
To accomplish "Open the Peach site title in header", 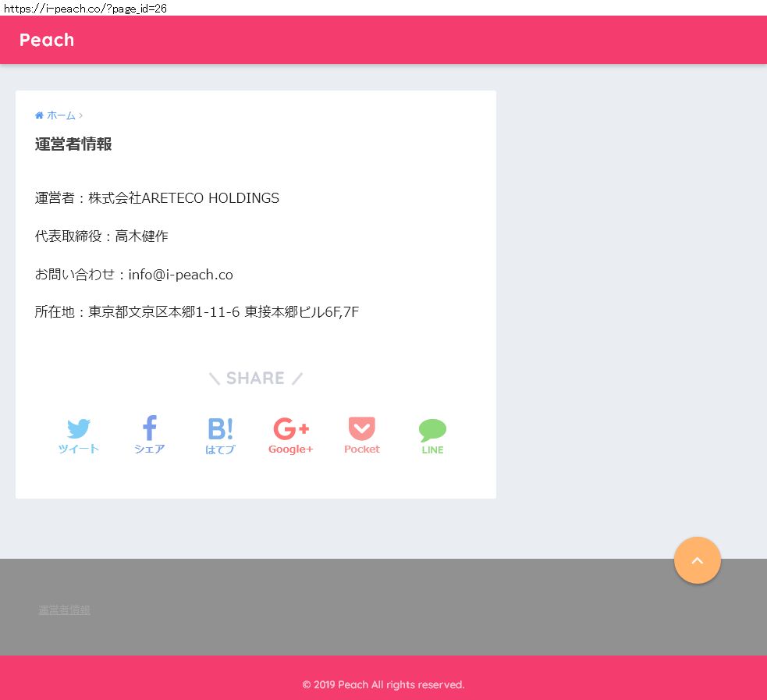I will point(47,40).
